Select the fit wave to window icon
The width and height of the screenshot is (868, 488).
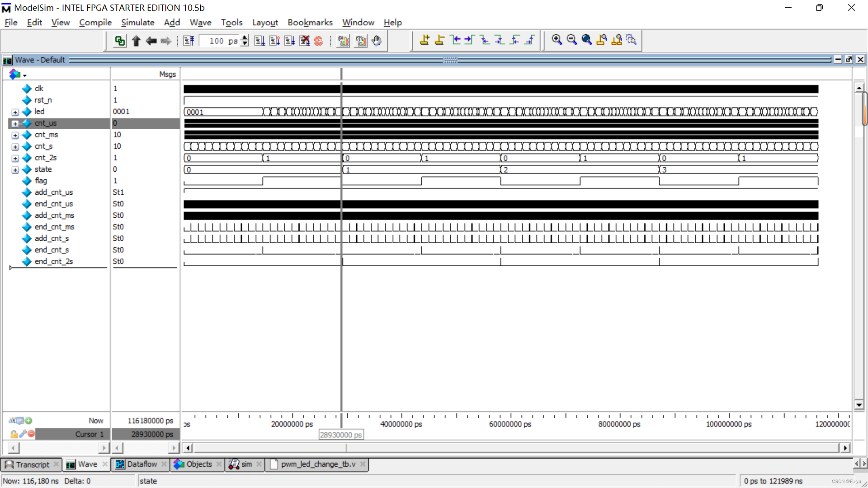click(x=587, y=39)
